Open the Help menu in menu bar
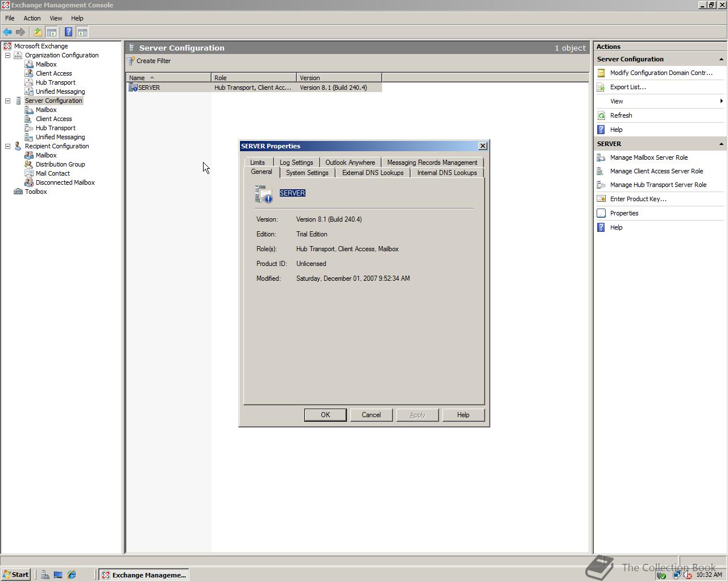The image size is (728, 582). tap(77, 18)
